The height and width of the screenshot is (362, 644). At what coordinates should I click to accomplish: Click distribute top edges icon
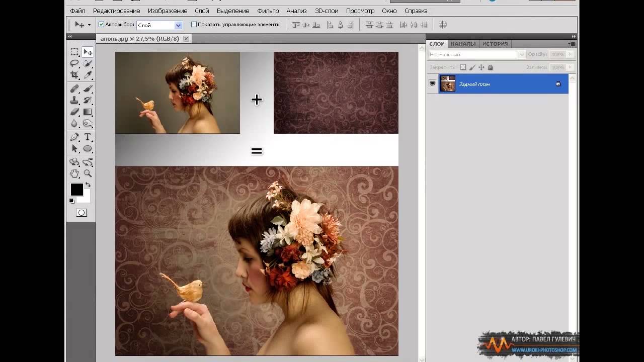coord(369,25)
